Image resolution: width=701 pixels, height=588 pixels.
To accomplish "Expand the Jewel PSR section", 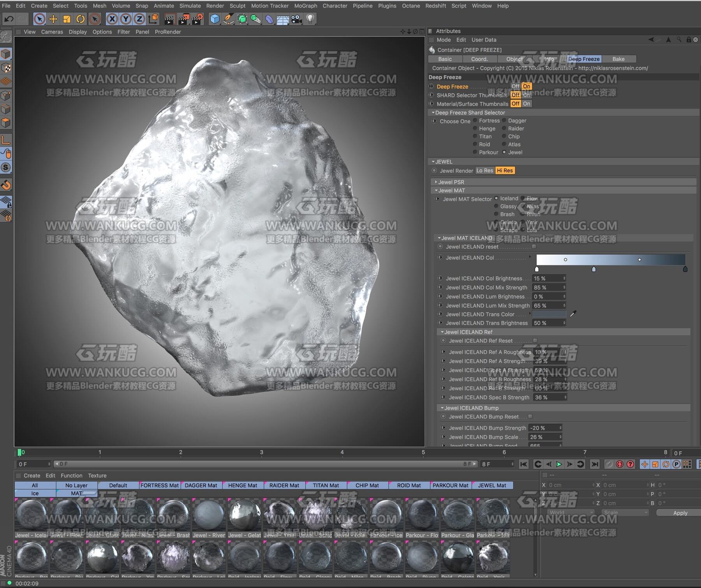I will [x=436, y=182].
